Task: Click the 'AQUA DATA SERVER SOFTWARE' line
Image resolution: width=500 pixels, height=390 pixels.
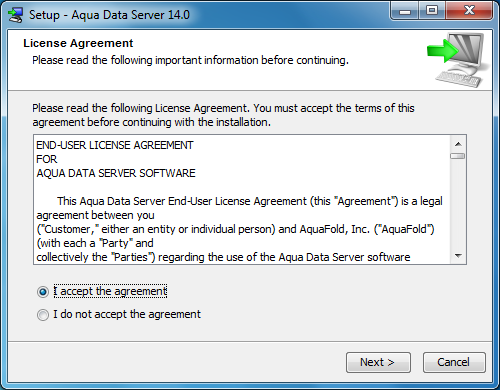Action: click(116, 173)
